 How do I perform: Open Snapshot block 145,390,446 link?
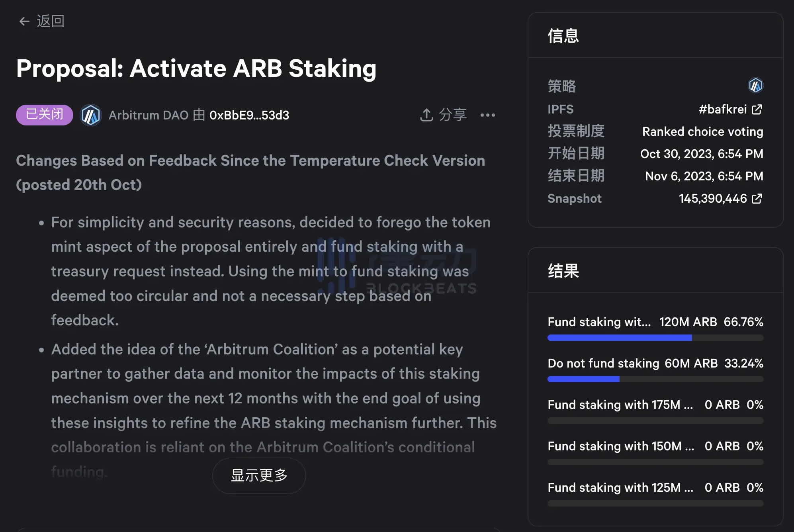coord(712,198)
